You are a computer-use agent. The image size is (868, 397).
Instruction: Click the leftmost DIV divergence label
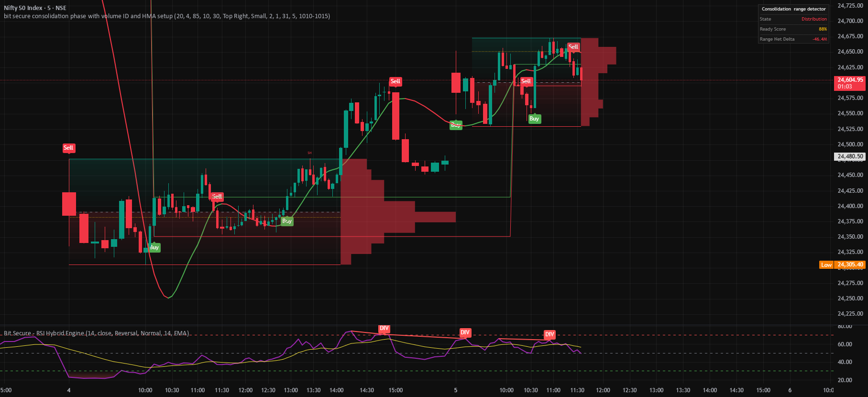(384, 329)
